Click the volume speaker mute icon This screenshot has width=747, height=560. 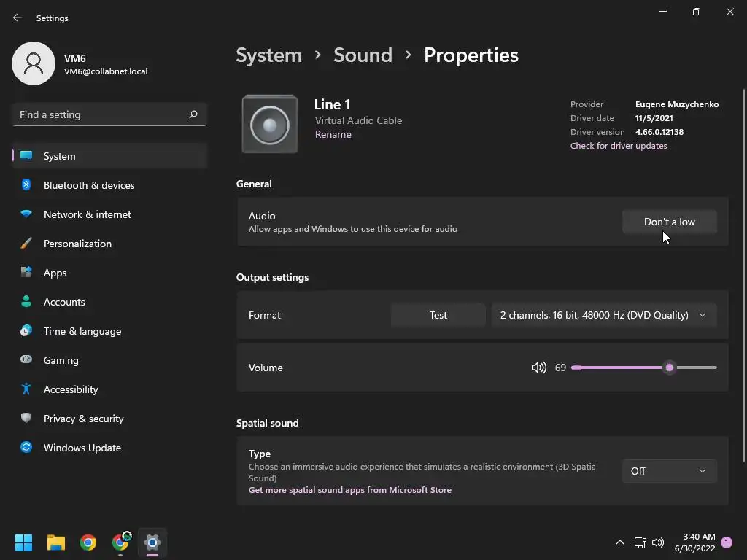click(538, 367)
